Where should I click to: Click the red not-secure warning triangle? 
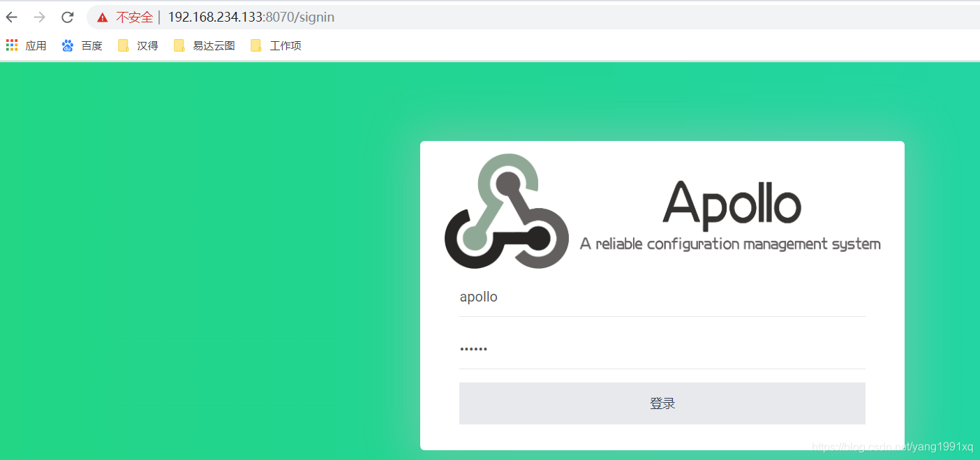pos(103,17)
